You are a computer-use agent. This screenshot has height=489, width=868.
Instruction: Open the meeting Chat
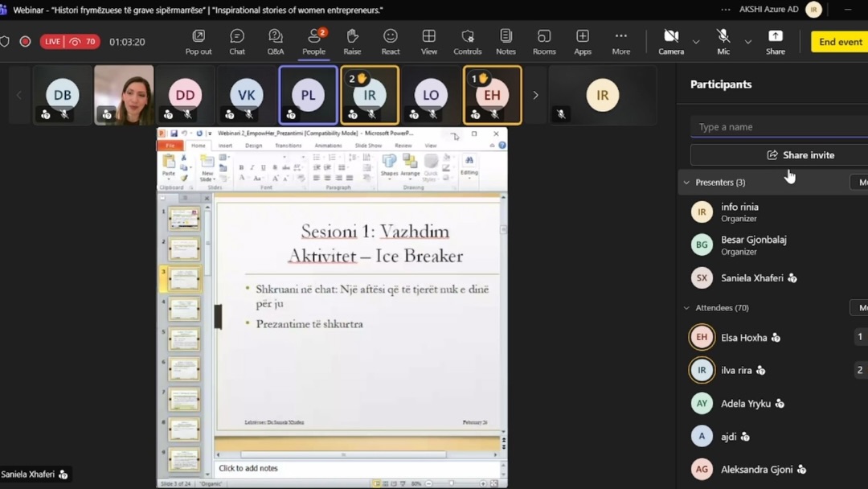click(236, 42)
